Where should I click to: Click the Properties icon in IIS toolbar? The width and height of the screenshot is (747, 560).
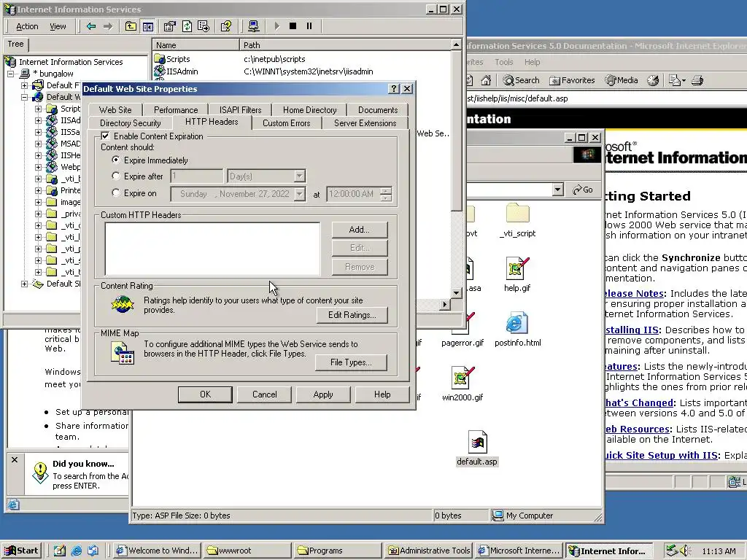169,26
